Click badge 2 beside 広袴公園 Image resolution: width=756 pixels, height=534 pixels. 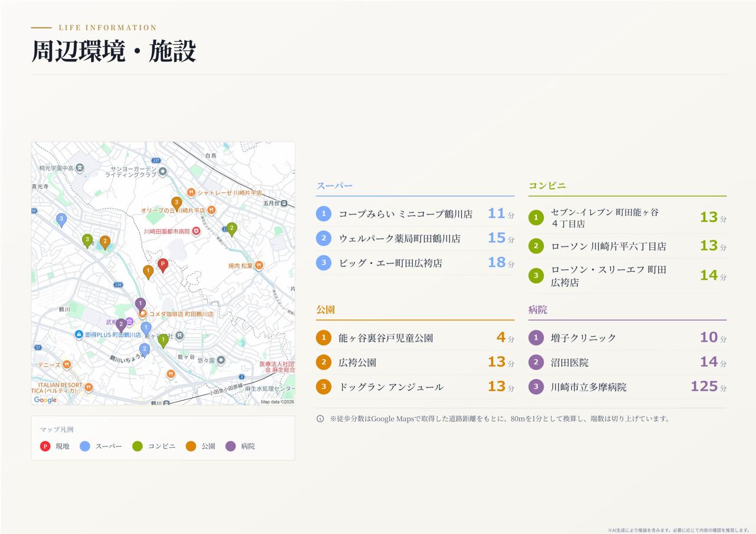click(x=324, y=362)
